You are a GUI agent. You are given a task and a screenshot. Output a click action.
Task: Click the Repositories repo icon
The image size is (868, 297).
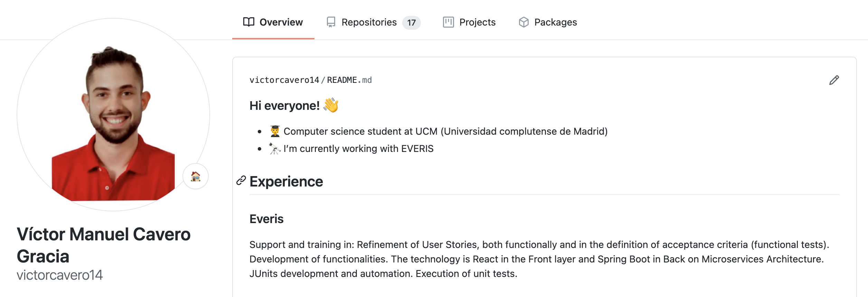point(331,22)
